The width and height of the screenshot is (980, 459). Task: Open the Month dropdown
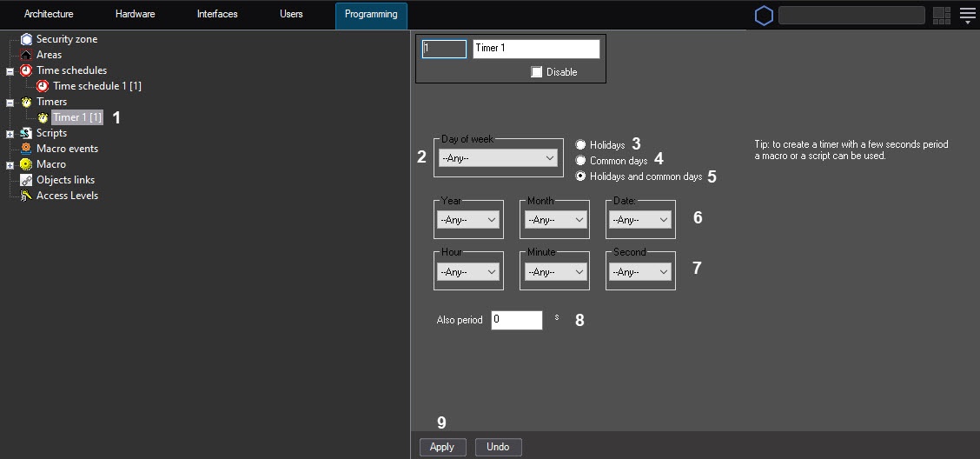(x=554, y=220)
